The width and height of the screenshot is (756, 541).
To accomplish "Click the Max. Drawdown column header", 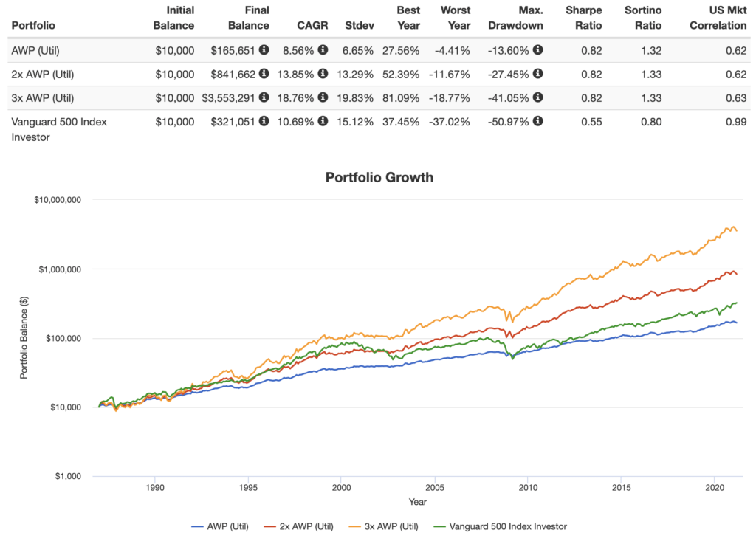I will tap(515, 18).
